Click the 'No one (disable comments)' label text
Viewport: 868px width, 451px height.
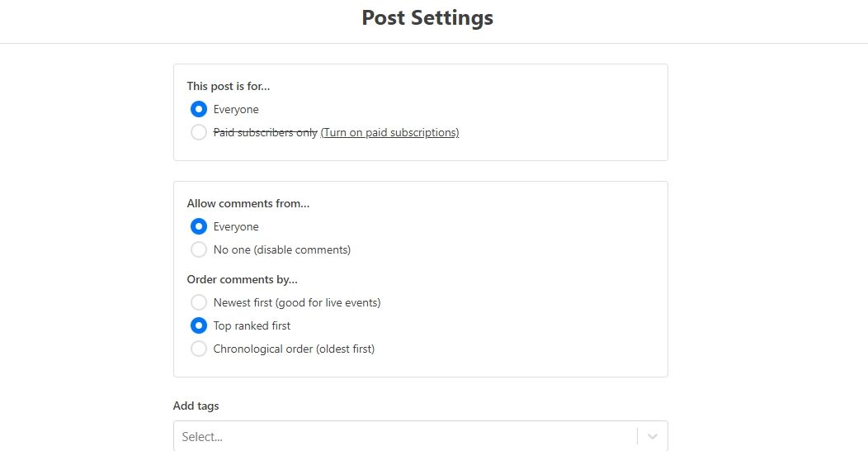click(x=281, y=249)
